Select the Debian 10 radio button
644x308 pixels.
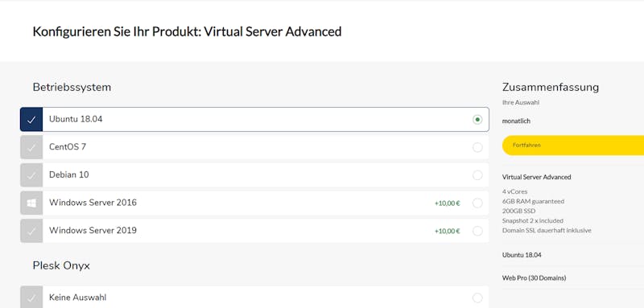pyautogui.click(x=477, y=175)
